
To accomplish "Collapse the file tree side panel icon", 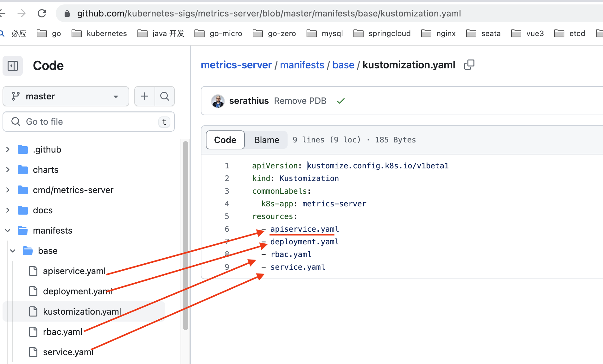I will 13,66.
